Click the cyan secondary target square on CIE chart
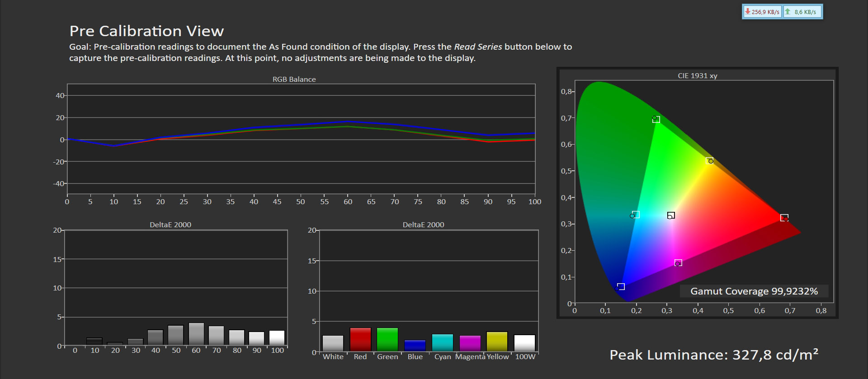 click(636, 214)
